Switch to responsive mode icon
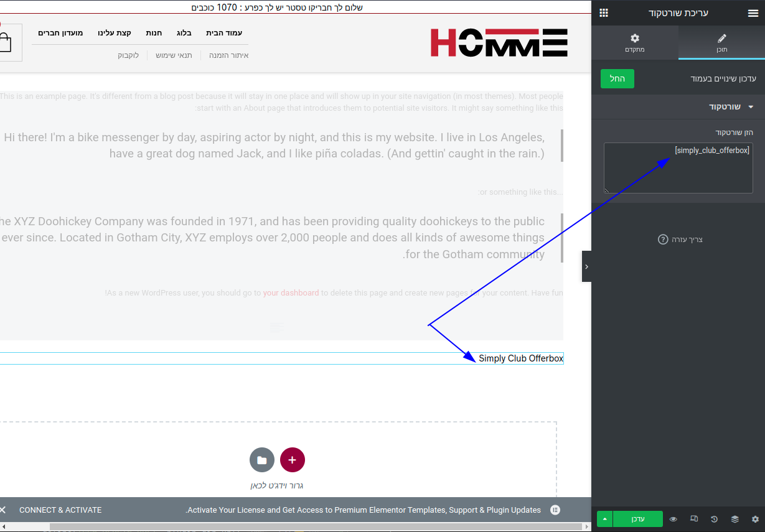The width and height of the screenshot is (765, 532). point(694,519)
